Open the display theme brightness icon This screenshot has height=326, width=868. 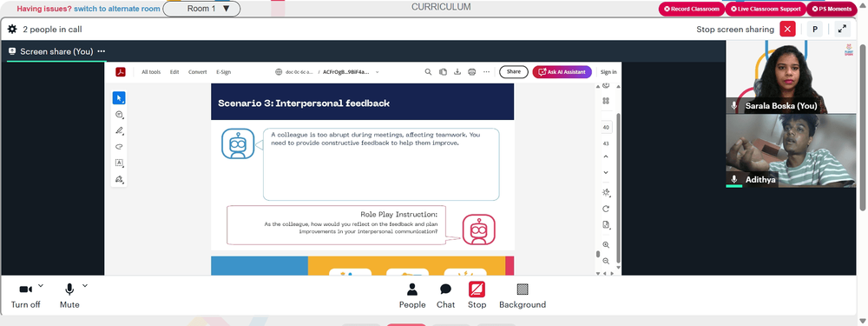point(606,192)
